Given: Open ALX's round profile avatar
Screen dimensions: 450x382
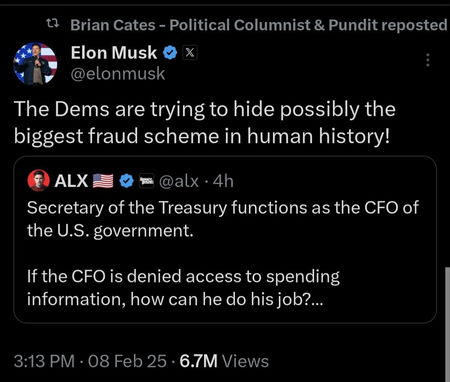Looking at the screenshot, I should 38,180.
